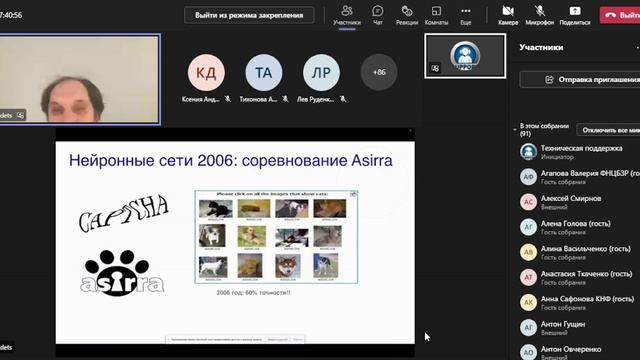The height and width of the screenshot is (360, 640).
Task: Click the shared slide title Нейронные сети 2006
Action: coord(231,160)
